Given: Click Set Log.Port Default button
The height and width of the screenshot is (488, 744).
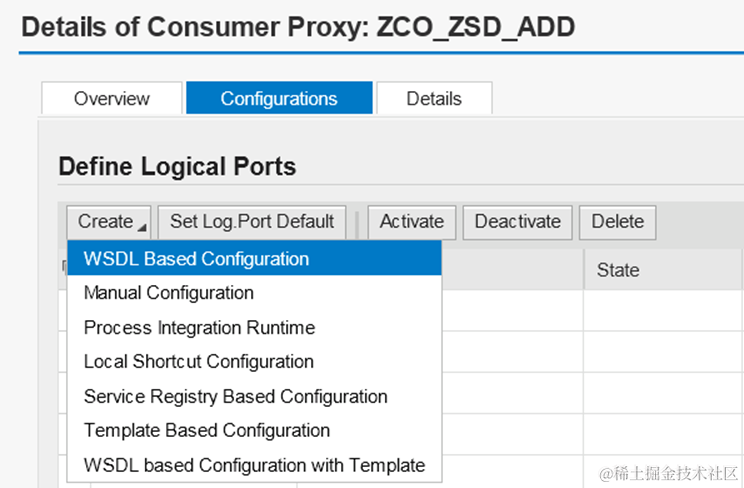Looking at the screenshot, I should (x=252, y=222).
